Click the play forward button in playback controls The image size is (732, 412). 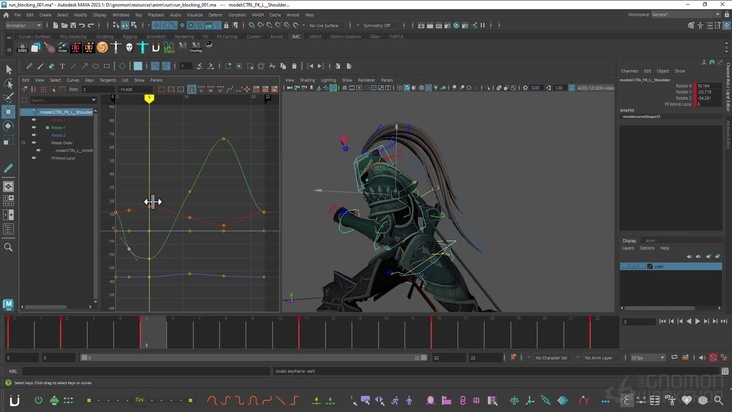[697, 321]
